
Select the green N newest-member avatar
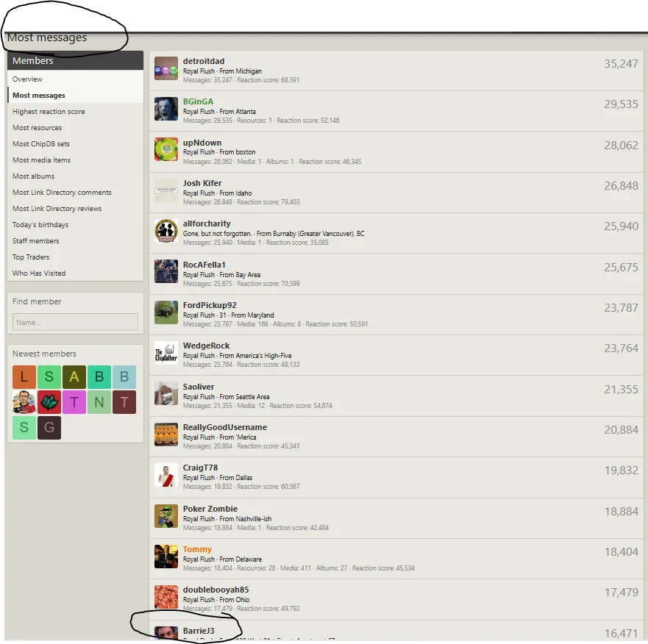99,402
